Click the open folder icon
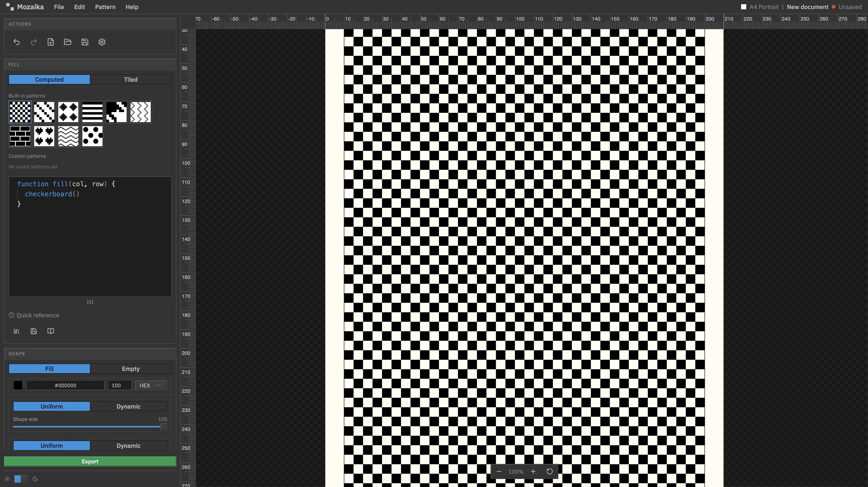Image resolution: width=868 pixels, height=487 pixels. (x=68, y=42)
